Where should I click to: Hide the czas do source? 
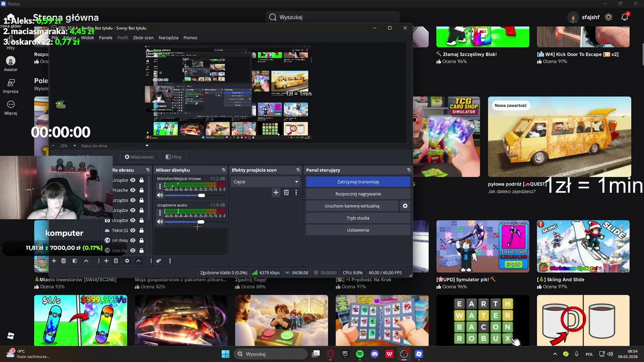point(133,250)
